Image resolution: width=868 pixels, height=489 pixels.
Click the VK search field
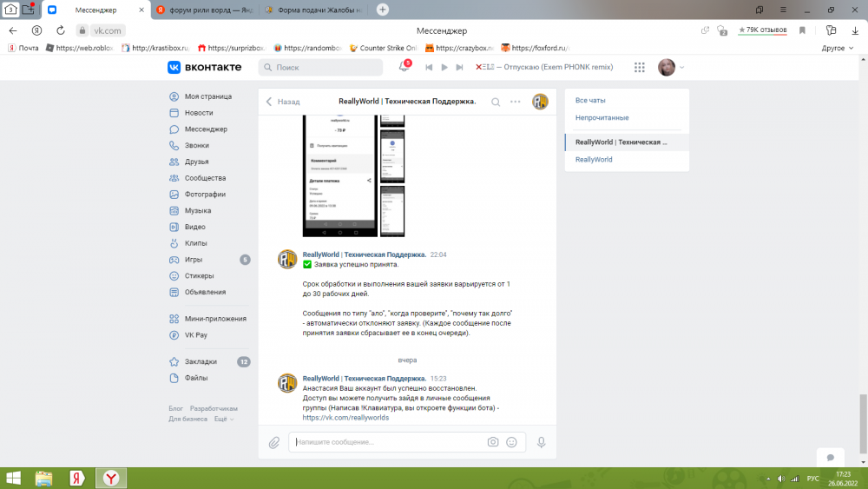click(x=320, y=67)
